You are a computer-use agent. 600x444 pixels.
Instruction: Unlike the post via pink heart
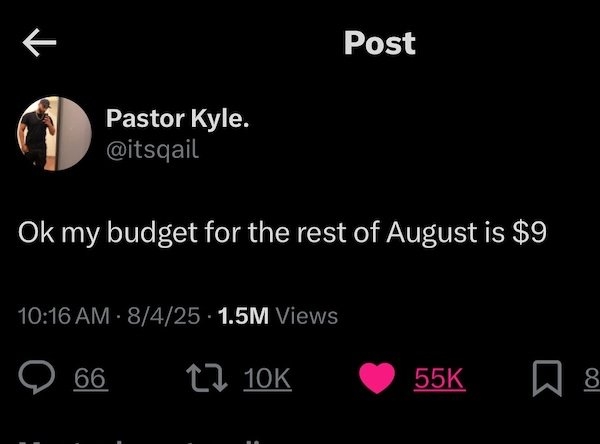tap(377, 377)
